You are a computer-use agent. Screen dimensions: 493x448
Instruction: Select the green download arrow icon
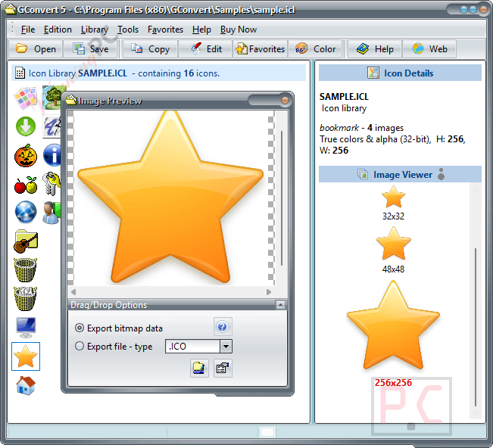tap(26, 126)
